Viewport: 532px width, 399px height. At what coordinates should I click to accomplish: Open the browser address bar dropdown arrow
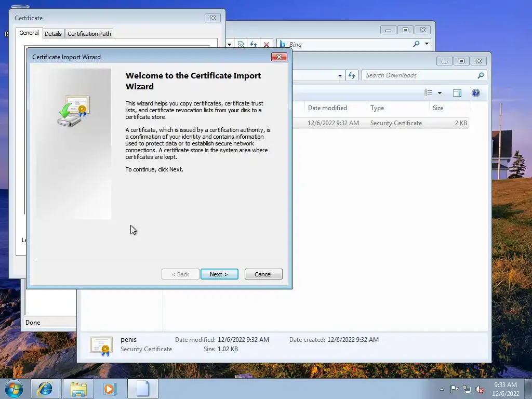point(229,45)
